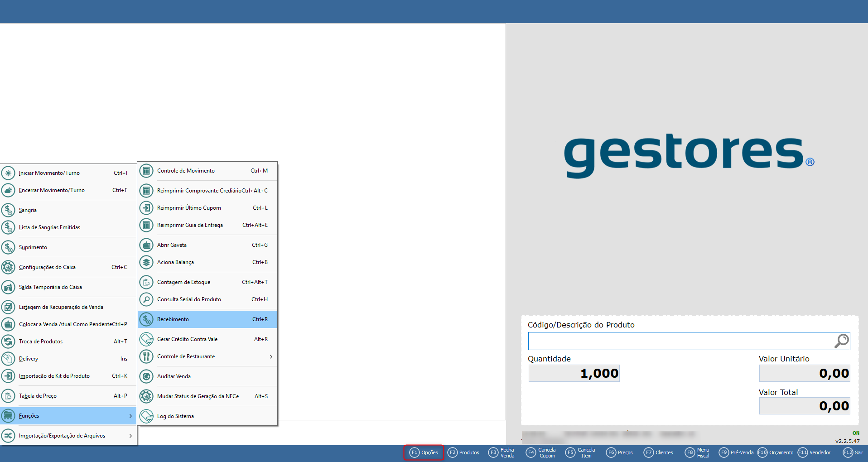Click the Abrir Gaveta drawer icon
This screenshot has height=462, width=868.
[x=146, y=245]
